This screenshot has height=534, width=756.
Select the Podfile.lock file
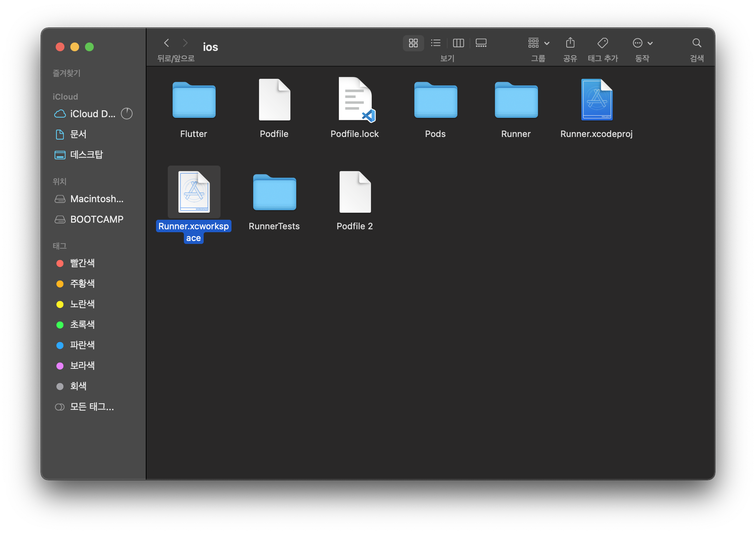click(x=356, y=99)
